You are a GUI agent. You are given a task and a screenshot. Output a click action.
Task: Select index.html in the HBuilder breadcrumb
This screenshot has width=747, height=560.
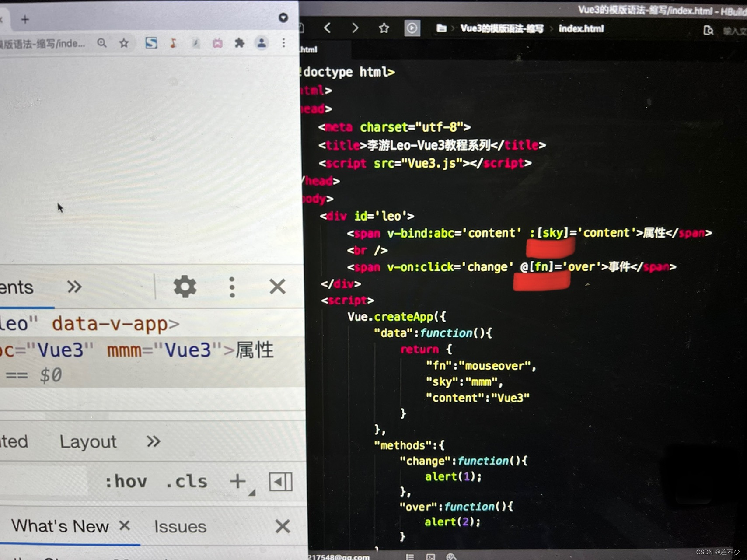pyautogui.click(x=581, y=29)
